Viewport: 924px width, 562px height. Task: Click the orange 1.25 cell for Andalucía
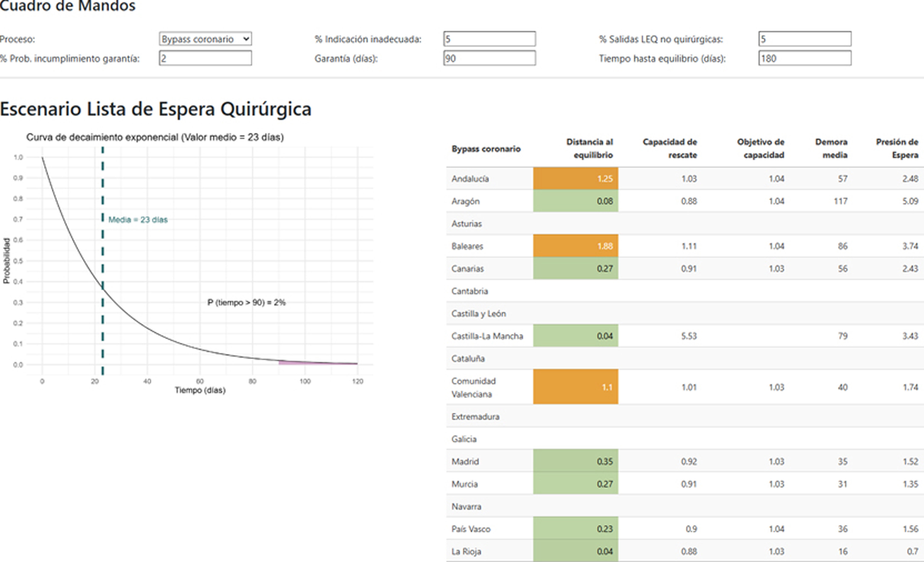576,178
